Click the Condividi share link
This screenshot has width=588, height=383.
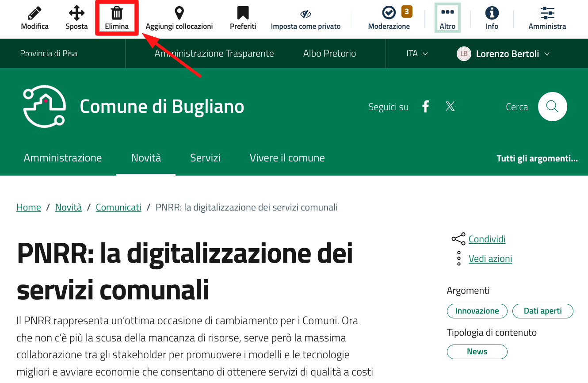[487, 239]
